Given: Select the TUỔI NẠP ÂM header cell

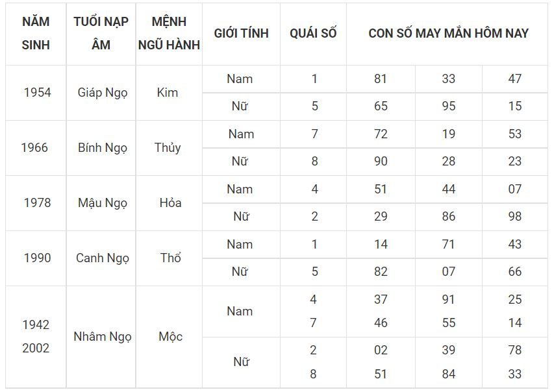Looking at the screenshot, I should [101, 34].
